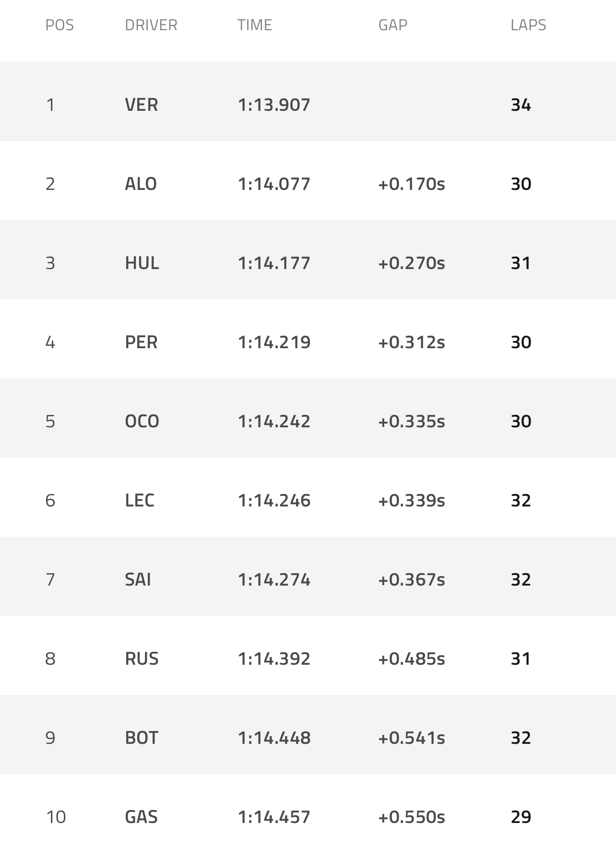Select the HUL driver name

142,263
